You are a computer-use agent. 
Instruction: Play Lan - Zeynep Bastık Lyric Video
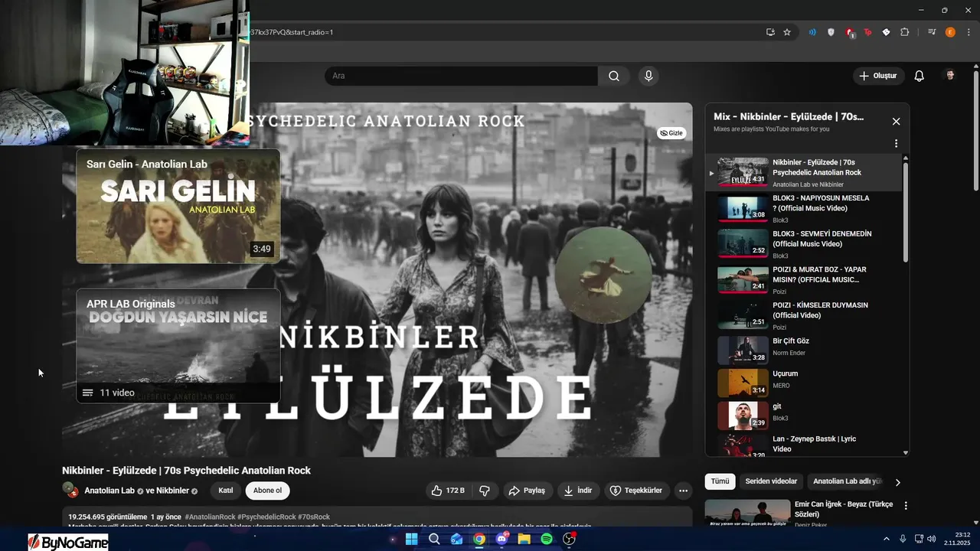(803, 445)
